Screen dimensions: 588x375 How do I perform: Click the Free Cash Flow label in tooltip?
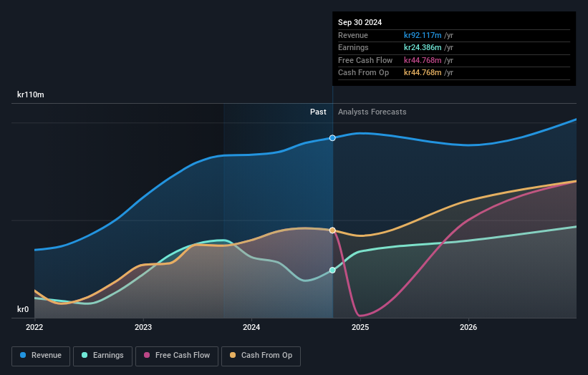tap(365, 60)
